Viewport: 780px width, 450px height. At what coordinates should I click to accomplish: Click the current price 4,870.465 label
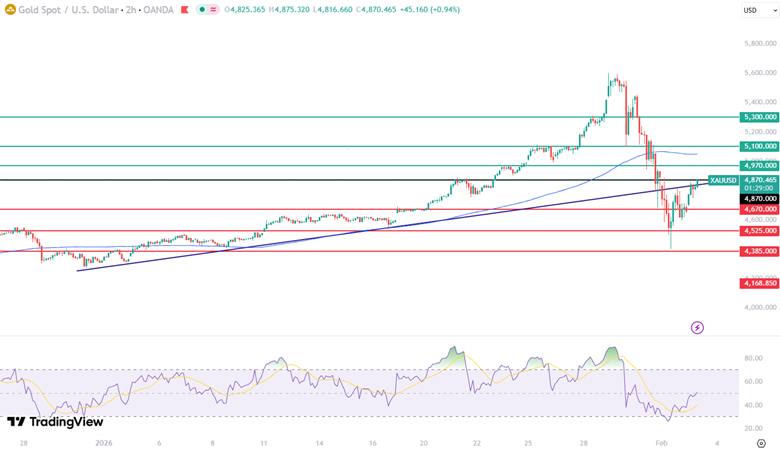click(x=759, y=180)
